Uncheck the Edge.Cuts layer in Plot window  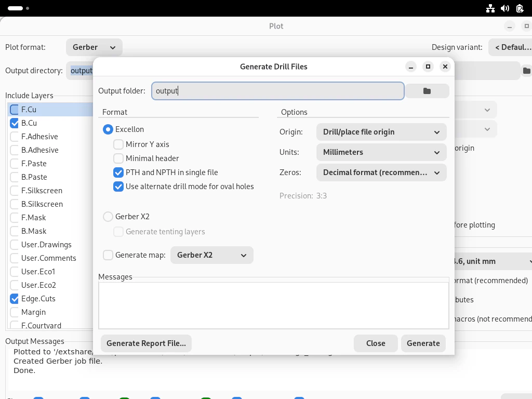coord(14,299)
